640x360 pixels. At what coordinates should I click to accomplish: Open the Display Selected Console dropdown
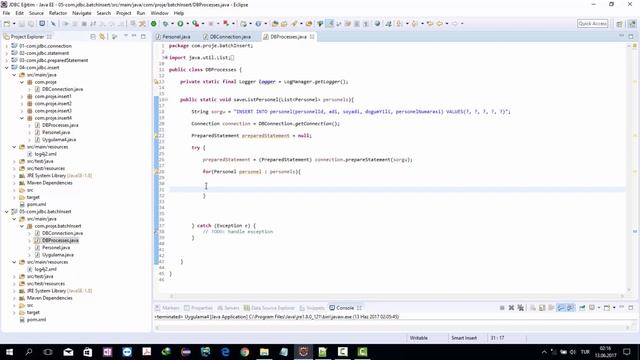point(599,308)
